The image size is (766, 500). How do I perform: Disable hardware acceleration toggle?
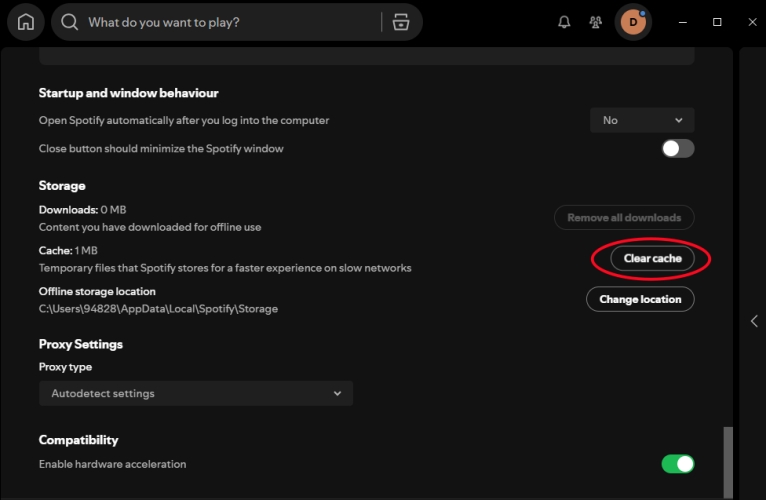[678, 464]
